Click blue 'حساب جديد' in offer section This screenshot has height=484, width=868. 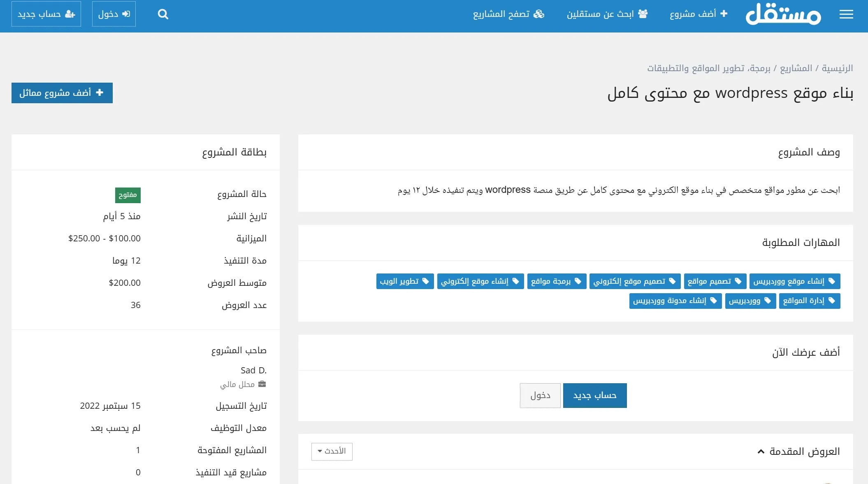[594, 396]
